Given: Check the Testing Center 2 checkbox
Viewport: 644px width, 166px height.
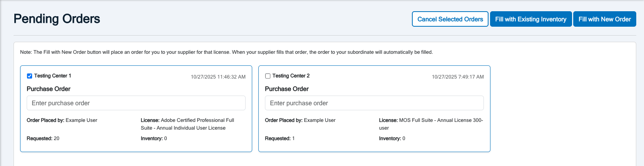Looking at the screenshot, I should point(268,76).
